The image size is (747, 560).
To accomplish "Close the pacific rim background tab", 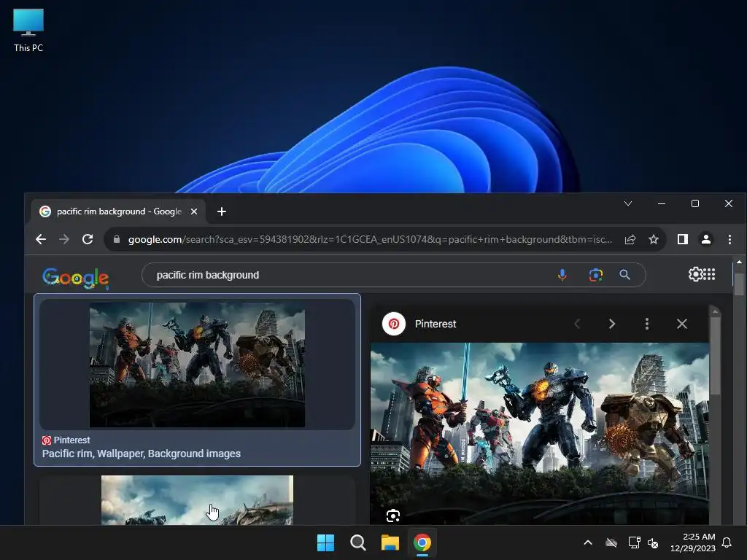I will 194,211.
